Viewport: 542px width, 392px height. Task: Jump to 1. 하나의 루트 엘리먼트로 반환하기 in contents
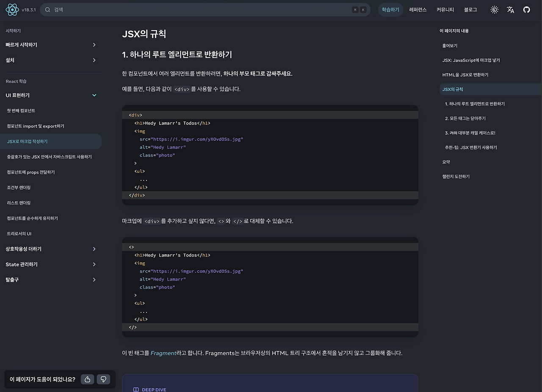click(x=475, y=104)
